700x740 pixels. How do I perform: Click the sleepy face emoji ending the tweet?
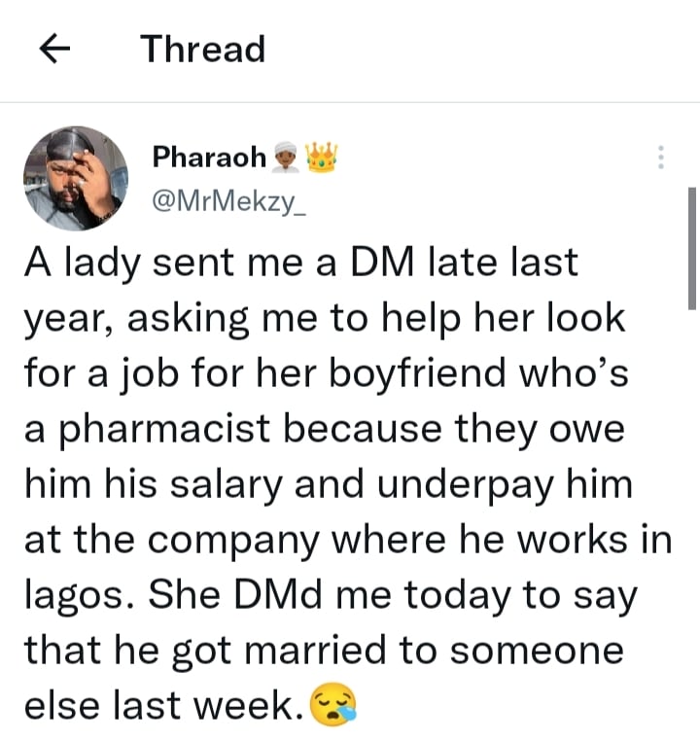(333, 704)
